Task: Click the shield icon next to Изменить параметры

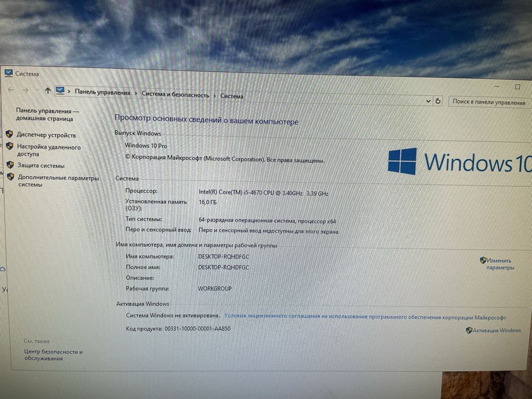Action: click(x=483, y=260)
